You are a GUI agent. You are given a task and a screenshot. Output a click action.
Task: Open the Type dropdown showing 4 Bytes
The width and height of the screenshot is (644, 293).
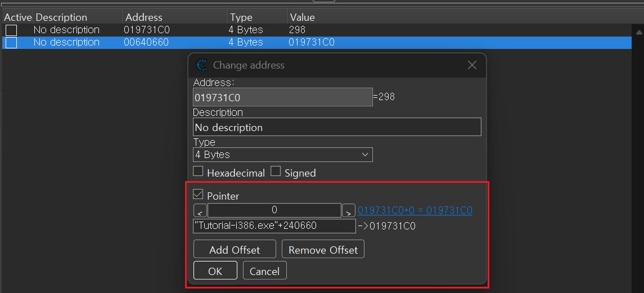click(x=282, y=155)
